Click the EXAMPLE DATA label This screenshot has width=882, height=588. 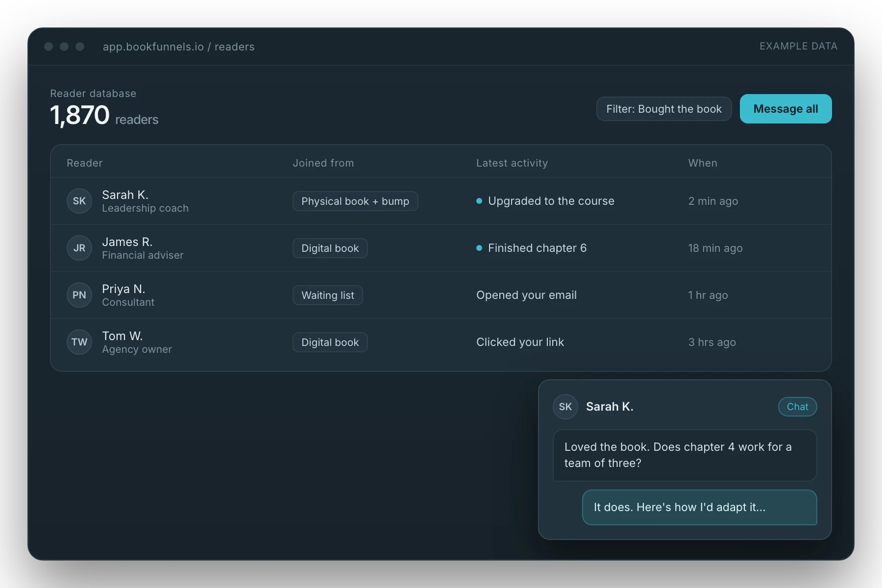798,46
